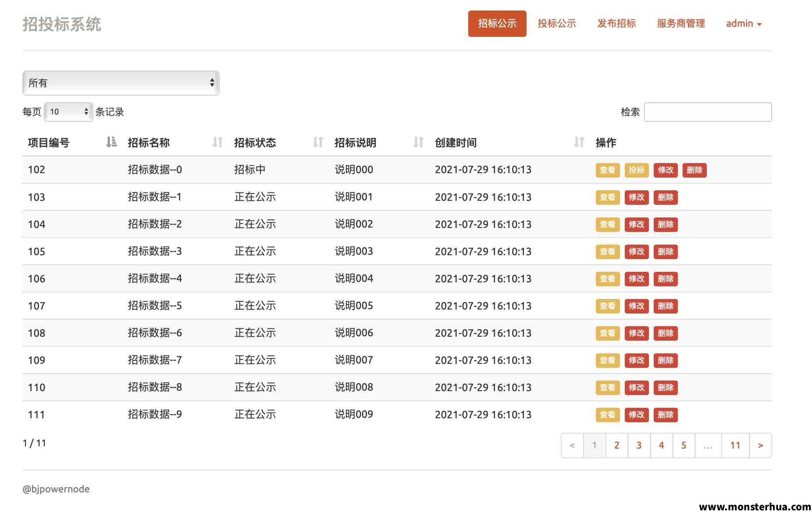The width and height of the screenshot is (812, 520).
Task: View project 111 via 查看
Action: [x=607, y=415]
